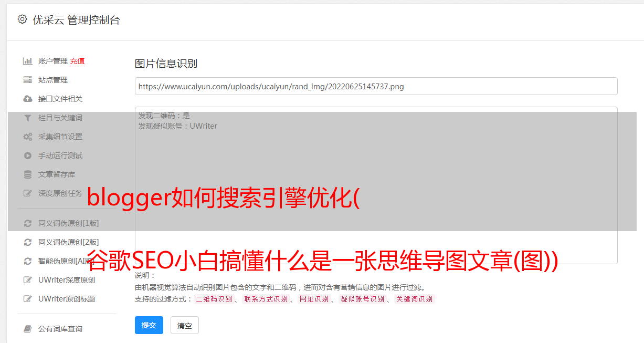Click the 疑似账号识别 tag
Viewport: 644px width, 343px height.
click(x=362, y=299)
